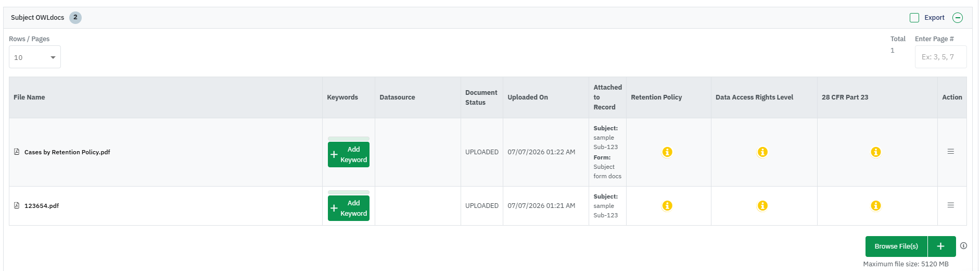Click sample Sub-123 record in 123654.pdf row

click(606, 211)
